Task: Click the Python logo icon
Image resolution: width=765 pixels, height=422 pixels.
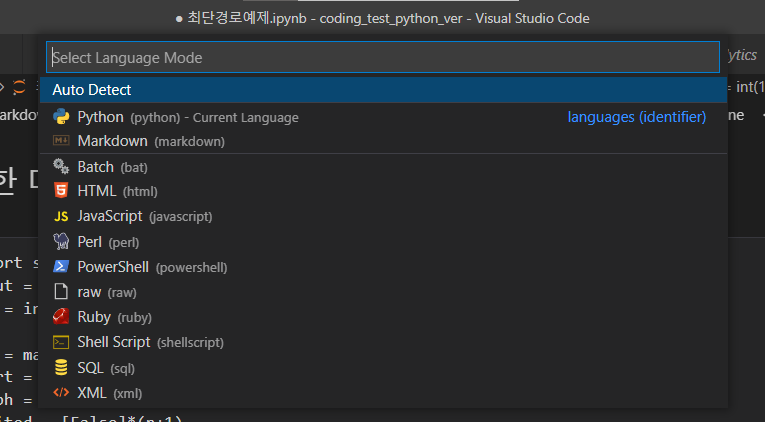Action: pos(61,117)
